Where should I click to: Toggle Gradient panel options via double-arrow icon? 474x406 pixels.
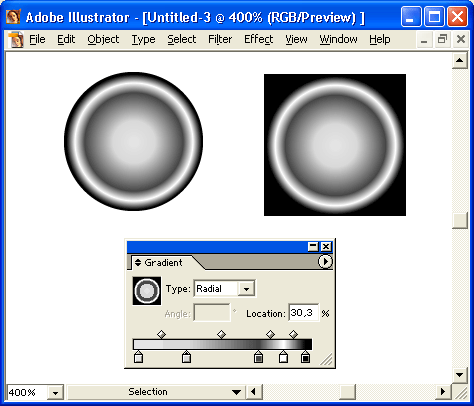point(138,263)
